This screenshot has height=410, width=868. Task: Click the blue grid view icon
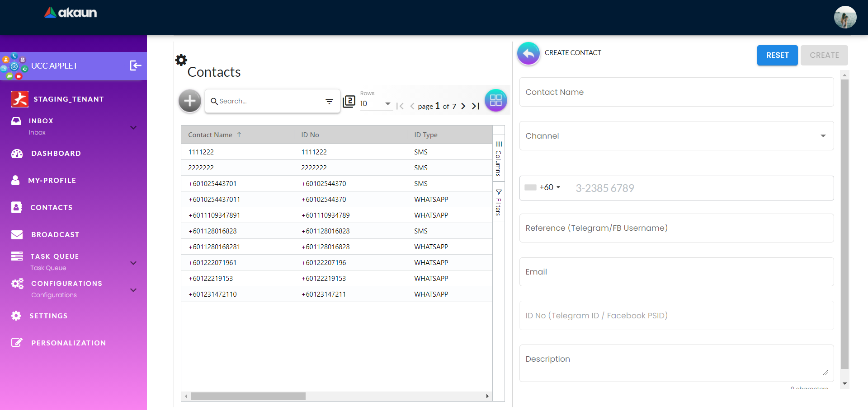[495, 100]
